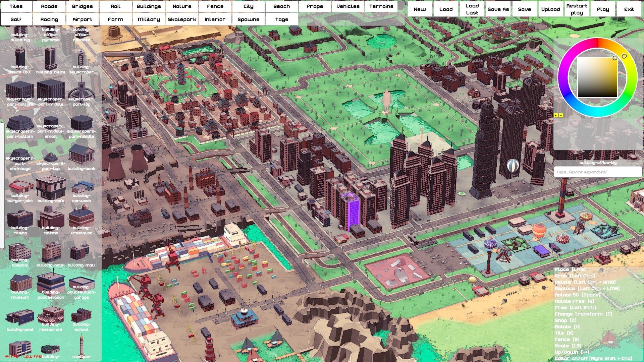Viewport: 644px width, 362px height.
Task: Select the building-cinema thumbnail
Action: 51,218
